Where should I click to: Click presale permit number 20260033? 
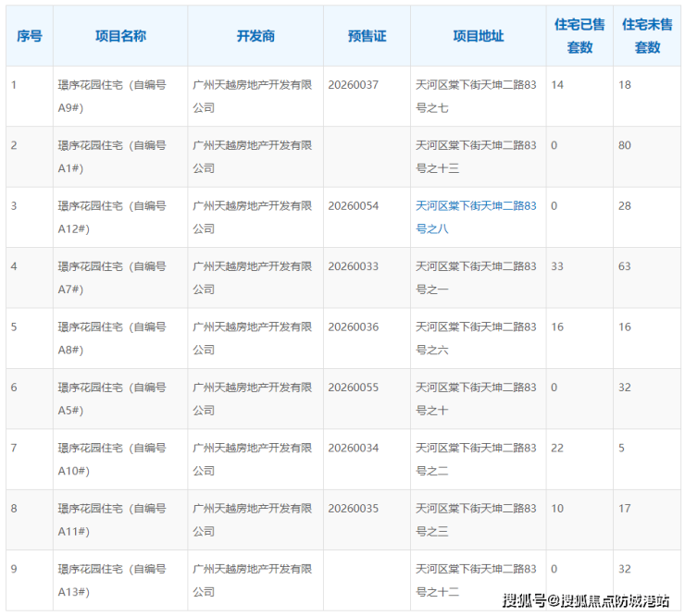pyautogui.click(x=354, y=267)
